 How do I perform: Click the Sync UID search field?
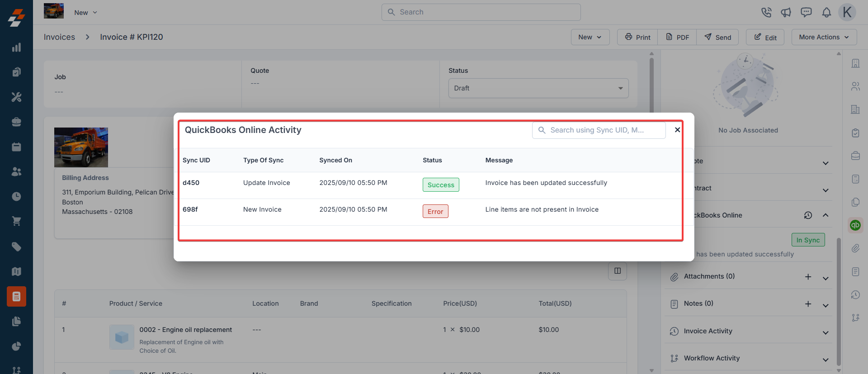coord(599,130)
